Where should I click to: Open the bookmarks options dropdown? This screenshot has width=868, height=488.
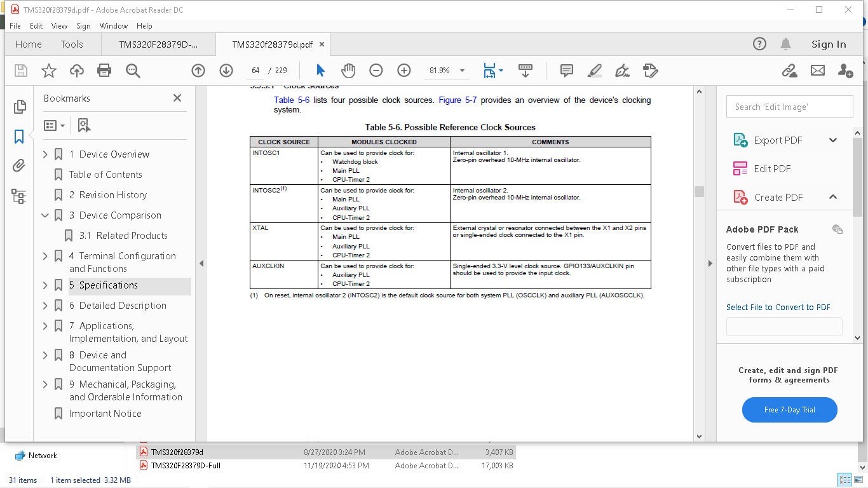point(55,125)
